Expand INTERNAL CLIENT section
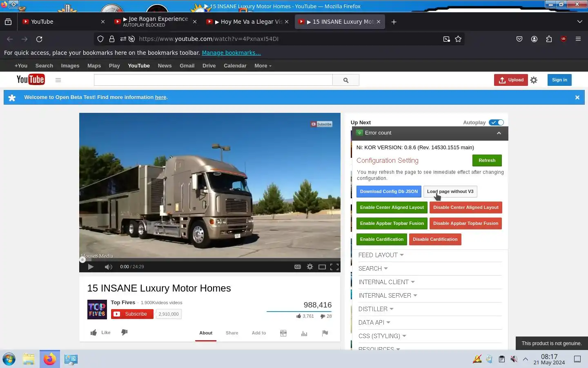The image size is (588, 368). [387, 282]
